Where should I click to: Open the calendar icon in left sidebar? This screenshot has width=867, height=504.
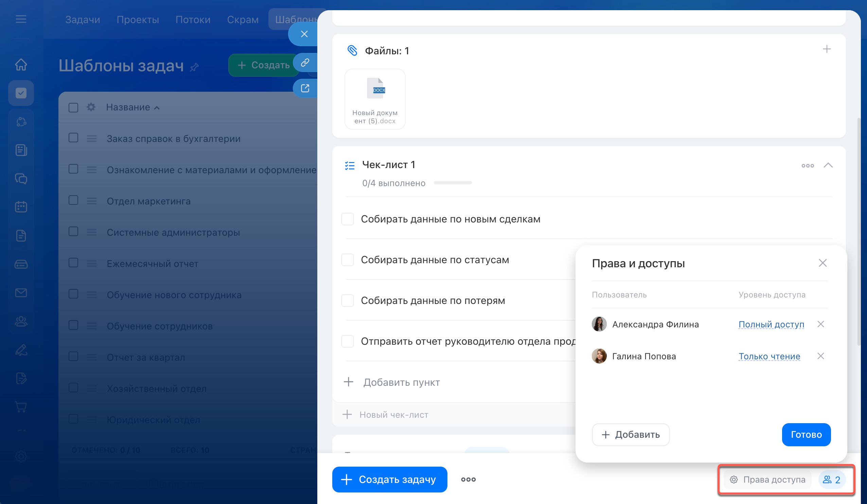point(21,207)
